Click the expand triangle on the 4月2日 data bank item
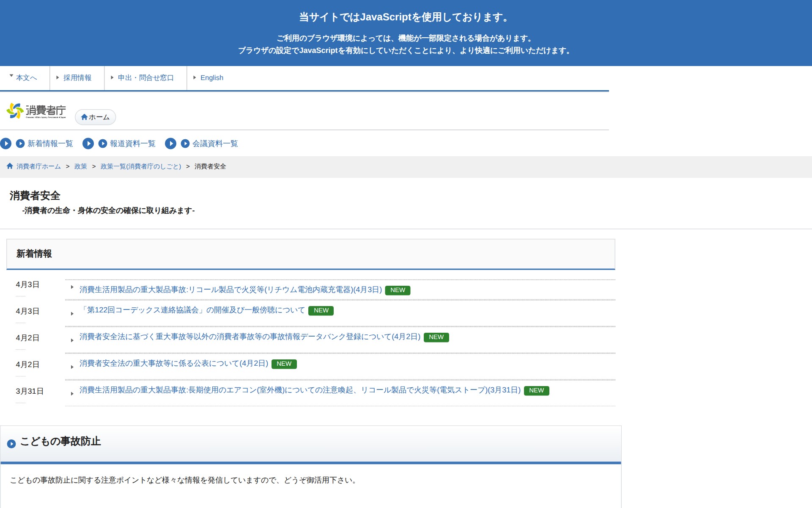Image resolution: width=812 pixels, height=508 pixels. pos(73,341)
